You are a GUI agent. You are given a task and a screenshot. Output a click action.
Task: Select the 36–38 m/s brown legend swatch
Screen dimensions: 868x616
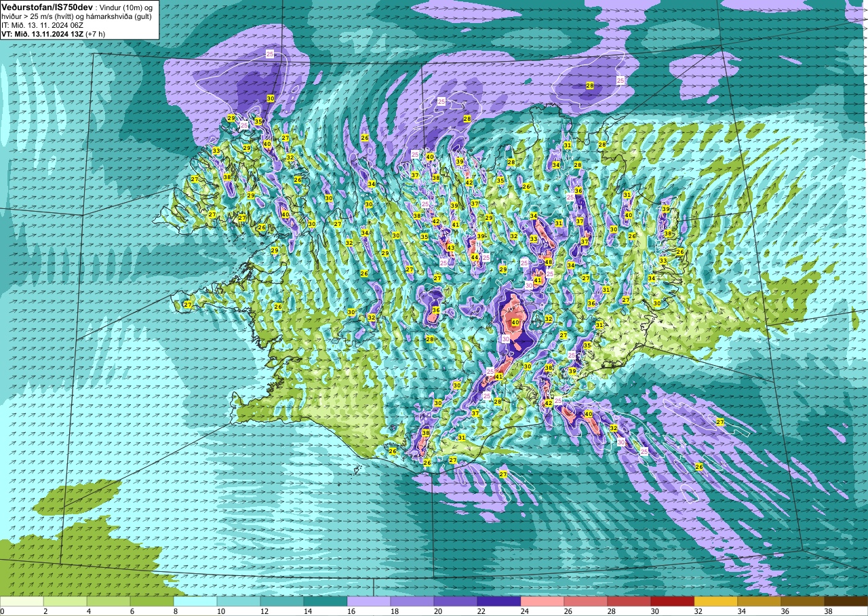(803, 601)
